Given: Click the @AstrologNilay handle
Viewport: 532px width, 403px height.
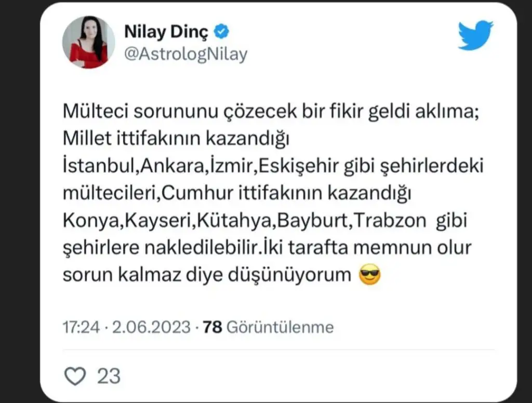Looking at the screenshot, I should tap(185, 54).
